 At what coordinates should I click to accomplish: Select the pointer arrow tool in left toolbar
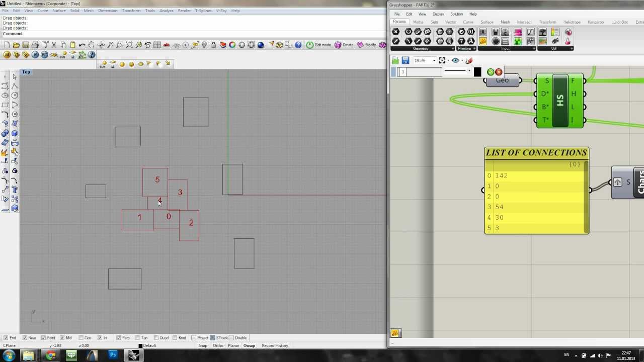(x=15, y=76)
